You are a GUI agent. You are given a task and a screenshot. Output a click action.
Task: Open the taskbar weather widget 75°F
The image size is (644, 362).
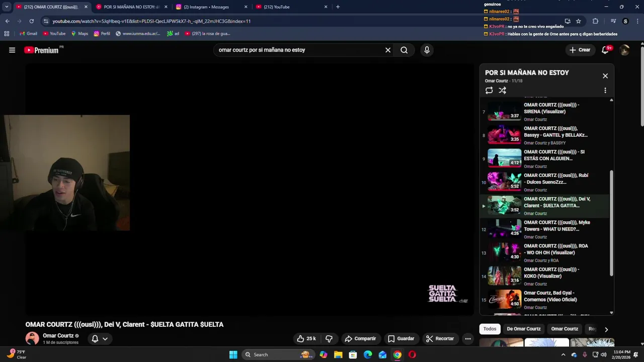point(17,354)
